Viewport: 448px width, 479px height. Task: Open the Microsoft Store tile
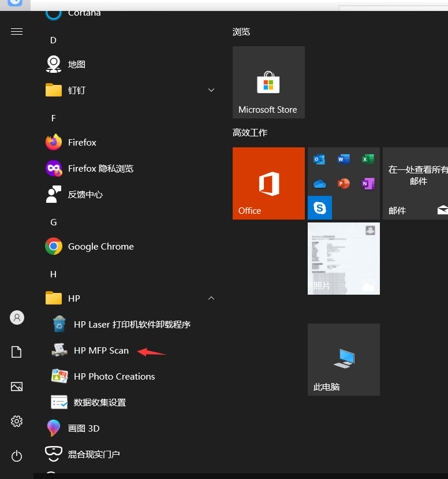pos(268,82)
